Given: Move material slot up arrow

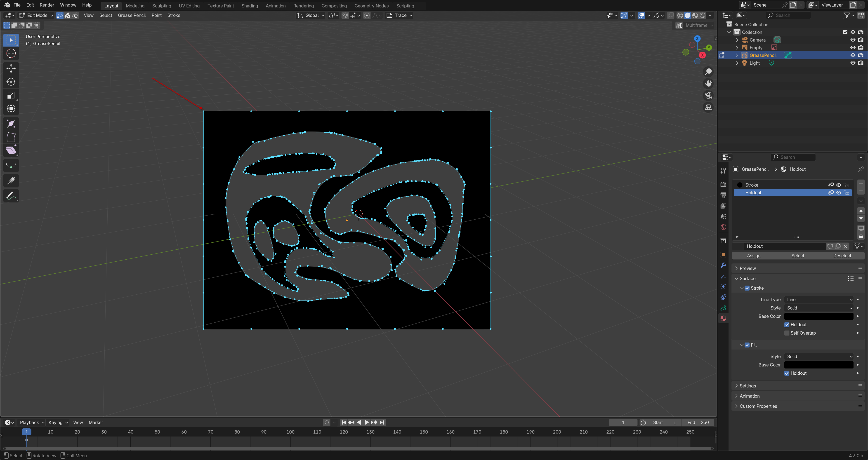Looking at the screenshot, I should (861, 211).
